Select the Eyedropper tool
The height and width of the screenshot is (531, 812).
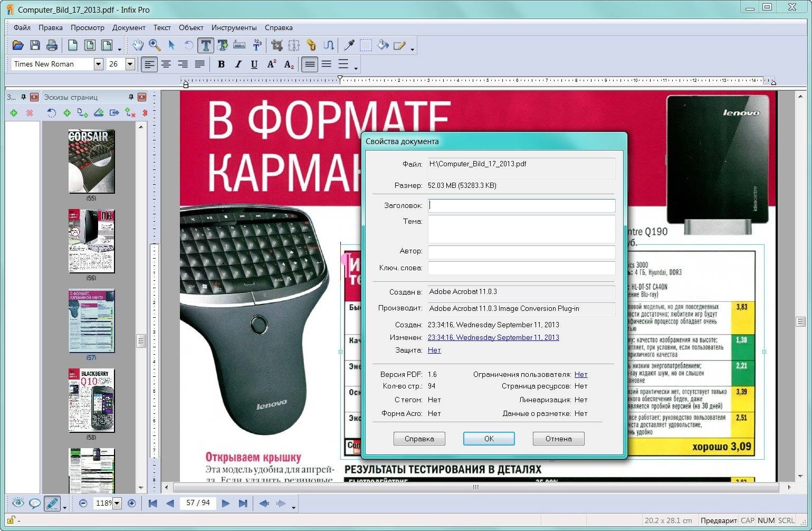tap(349, 45)
